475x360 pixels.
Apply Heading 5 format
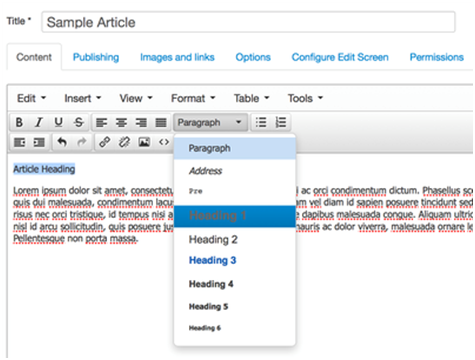click(235, 306)
